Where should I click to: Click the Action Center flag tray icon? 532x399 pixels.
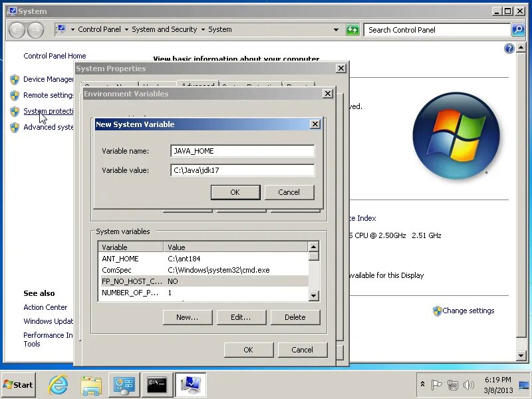click(x=436, y=385)
